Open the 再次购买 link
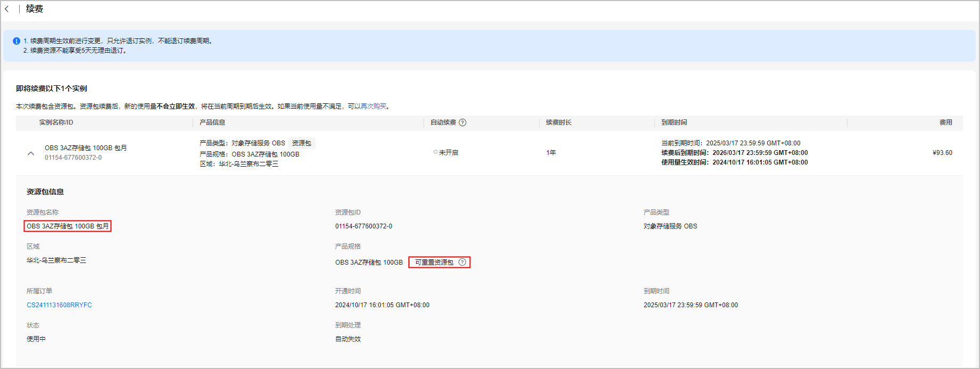Screen dimensions: 980x369 (373, 106)
